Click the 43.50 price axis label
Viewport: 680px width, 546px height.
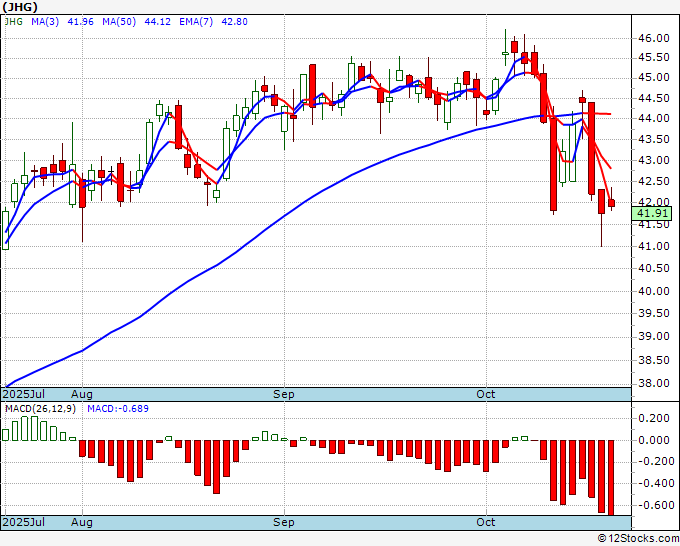click(654, 140)
